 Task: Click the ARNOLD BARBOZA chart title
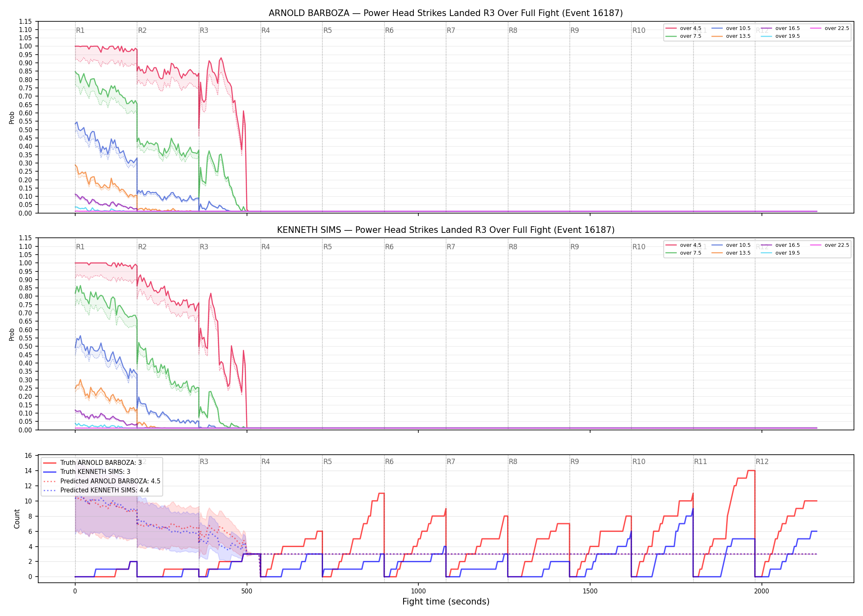(446, 13)
